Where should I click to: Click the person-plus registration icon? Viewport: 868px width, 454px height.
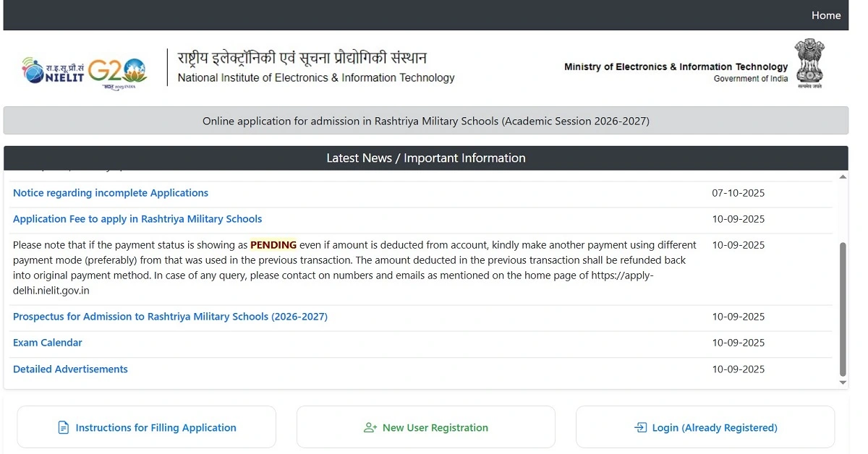coord(370,427)
